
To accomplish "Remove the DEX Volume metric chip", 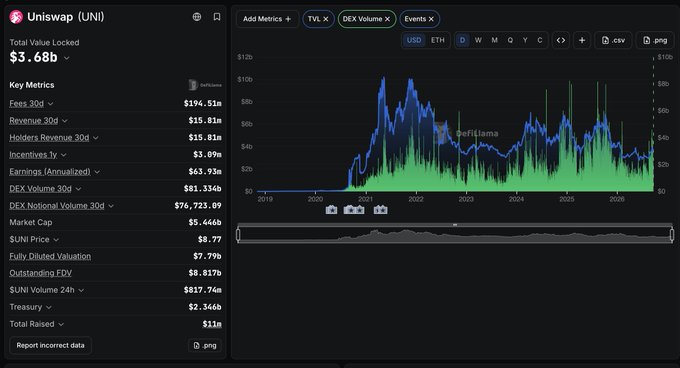I will tap(387, 19).
